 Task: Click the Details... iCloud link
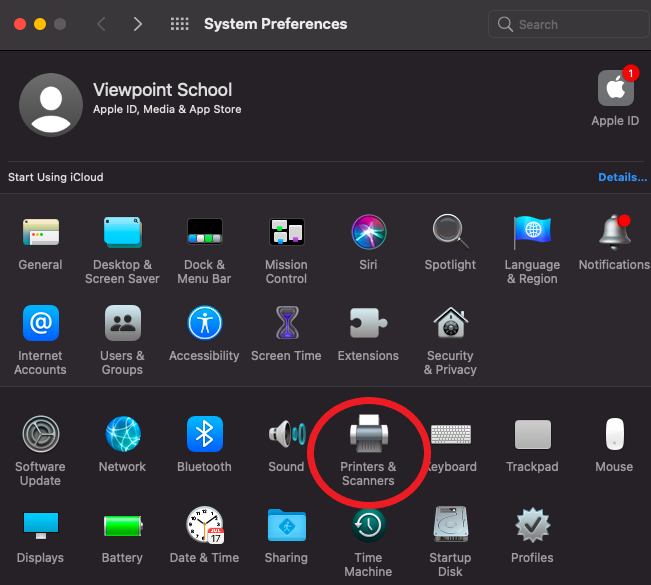622,177
